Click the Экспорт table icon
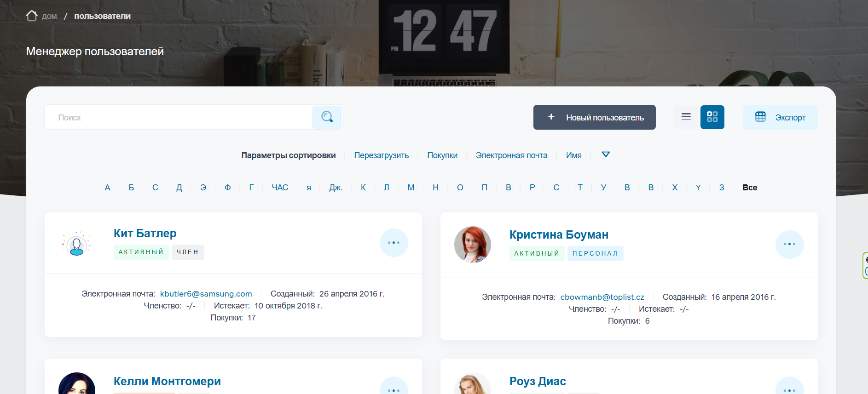This screenshot has height=394, width=868. point(760,117)
